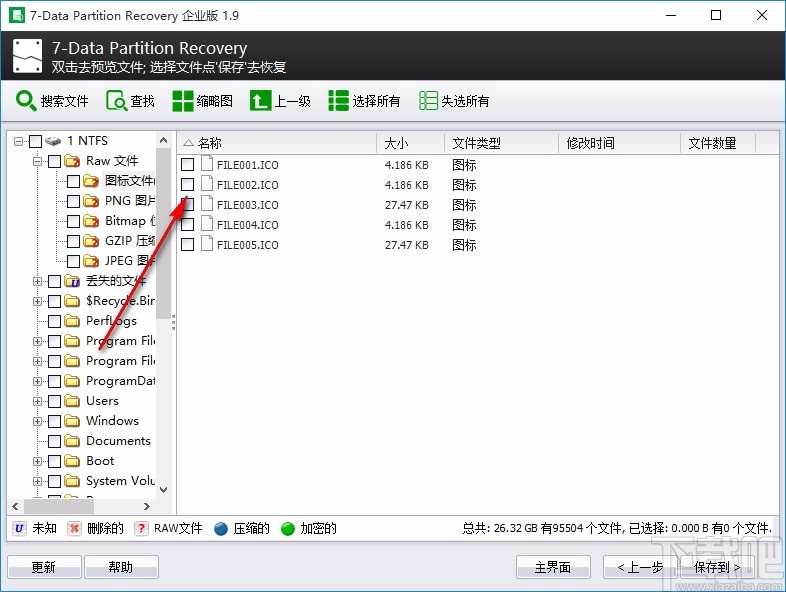Screen dimensions: 786x592
Task: Click the 删除的 legend icon
Action: pos(74,528)
